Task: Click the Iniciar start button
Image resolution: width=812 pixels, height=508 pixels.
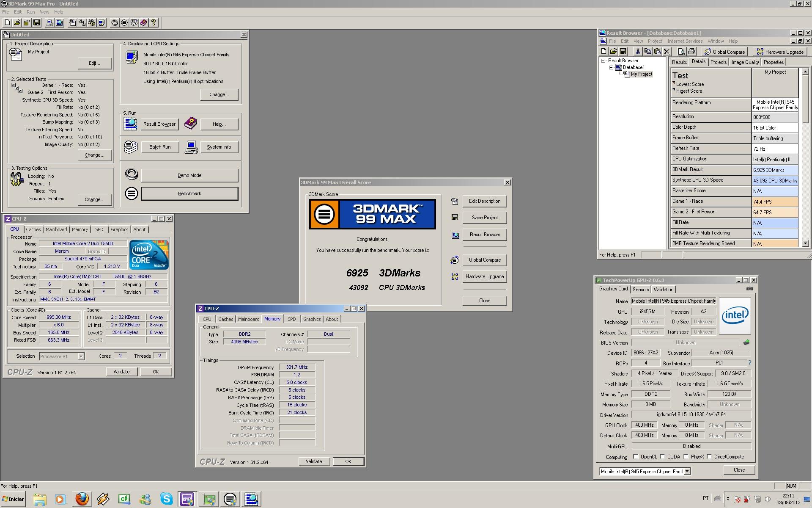Action: [x=14, y=499]
